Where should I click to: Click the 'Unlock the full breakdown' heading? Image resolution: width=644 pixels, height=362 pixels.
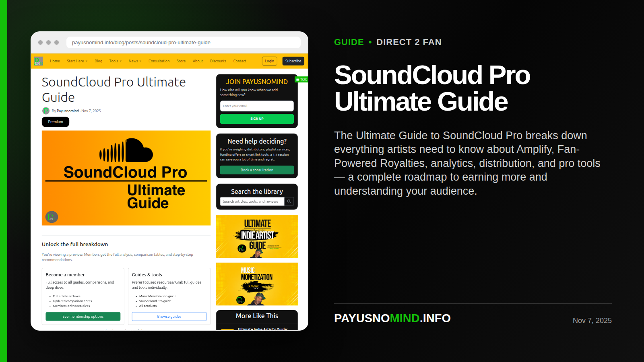pos(75,245)
